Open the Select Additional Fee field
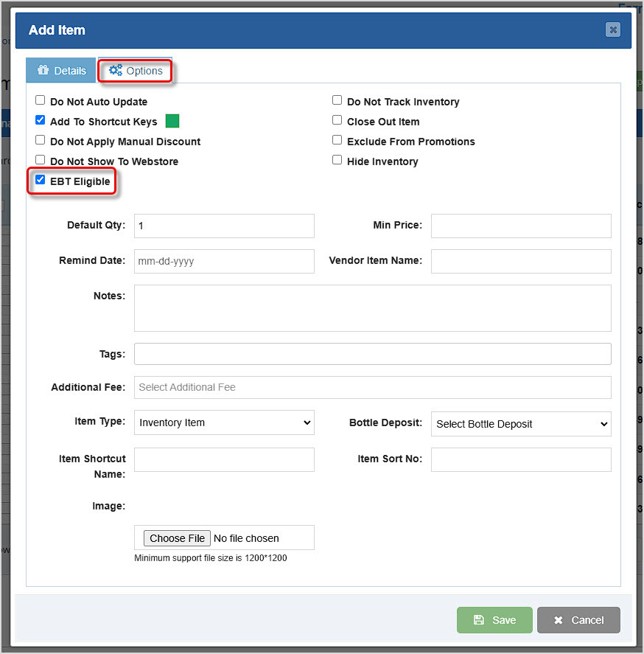 (372, 387)
